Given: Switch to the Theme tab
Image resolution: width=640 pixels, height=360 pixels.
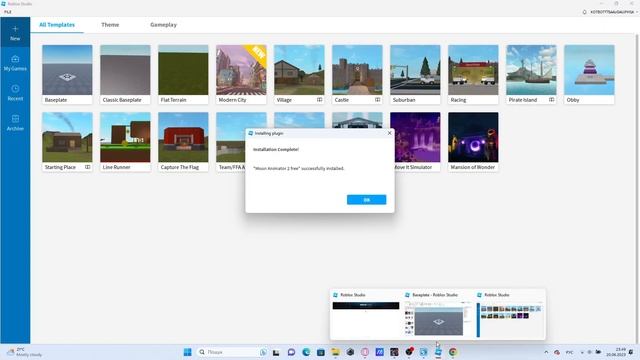Looking at the screenshot, I should click(110, 25).
